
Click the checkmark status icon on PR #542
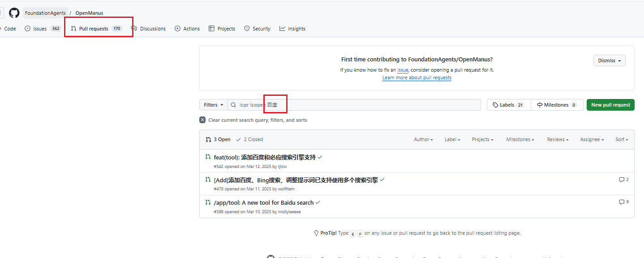coord(320,157)
